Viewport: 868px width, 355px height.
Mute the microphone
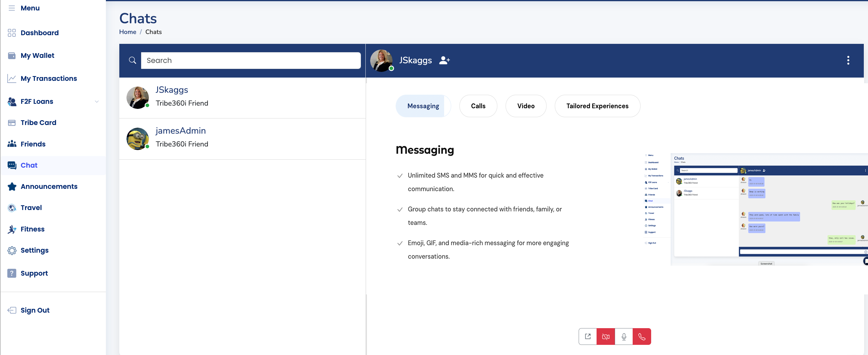click(624, 336)
